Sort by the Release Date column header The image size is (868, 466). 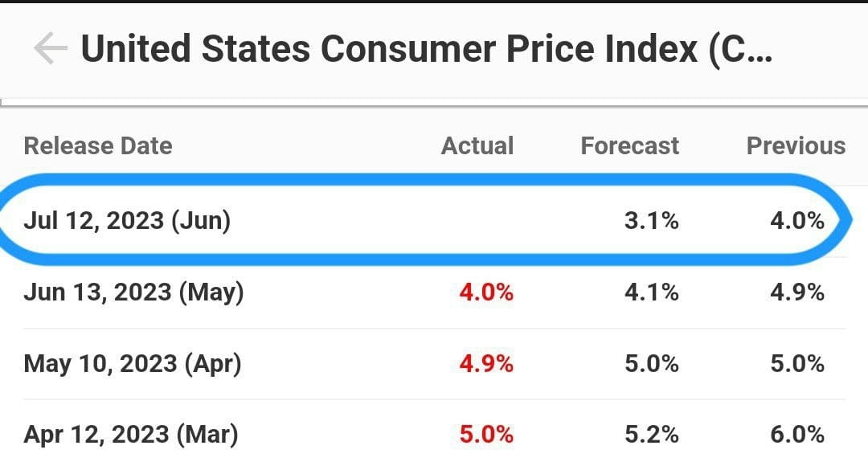[97, 145]
